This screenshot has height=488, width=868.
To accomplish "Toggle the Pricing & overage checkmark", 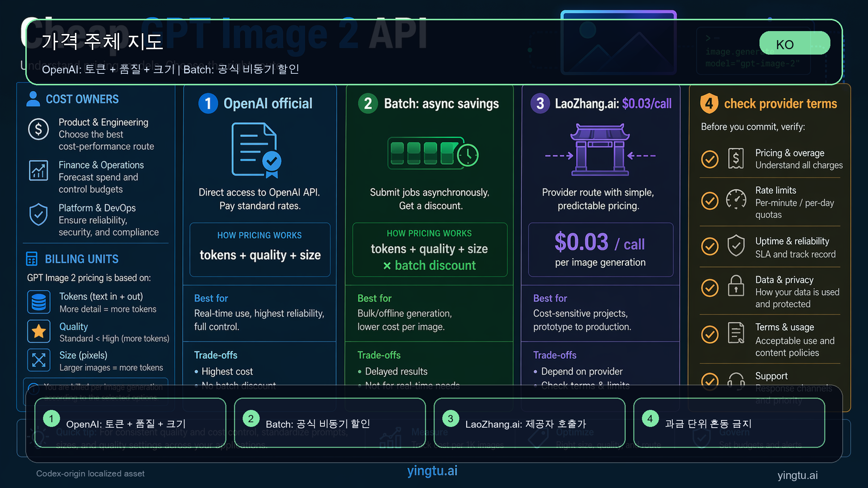I will (709, 159).
